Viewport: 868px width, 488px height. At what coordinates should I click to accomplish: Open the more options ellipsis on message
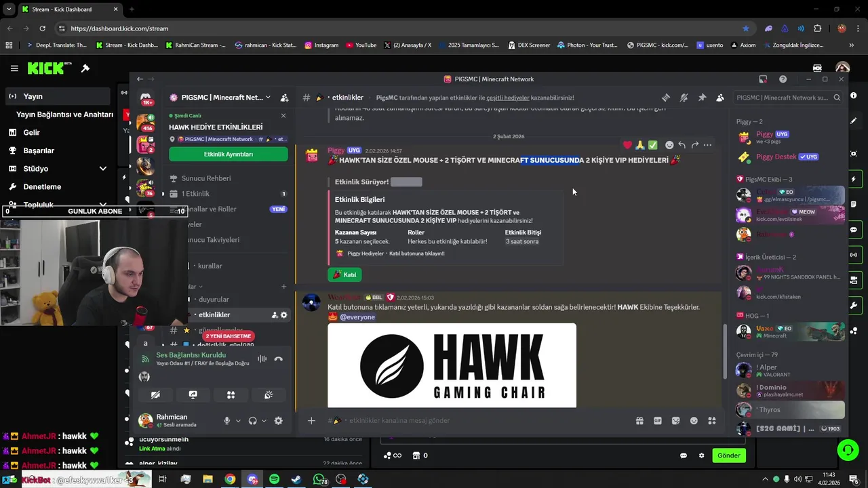707,145
